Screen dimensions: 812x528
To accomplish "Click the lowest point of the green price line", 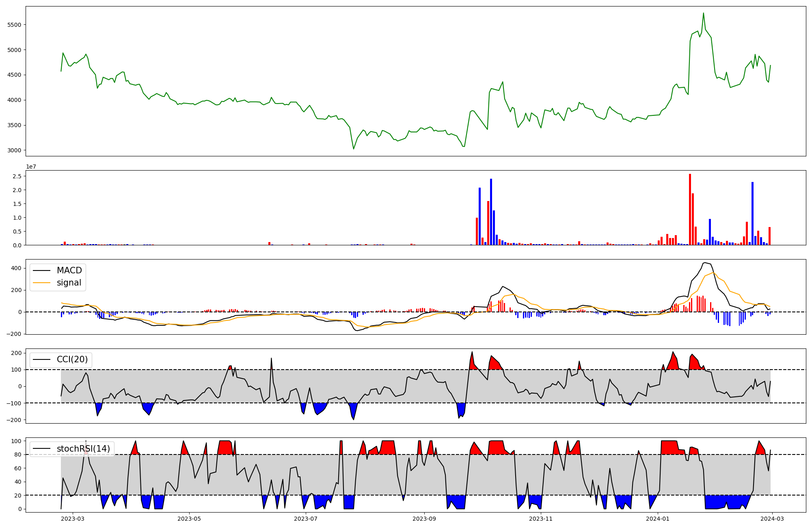I will [353, 149].
